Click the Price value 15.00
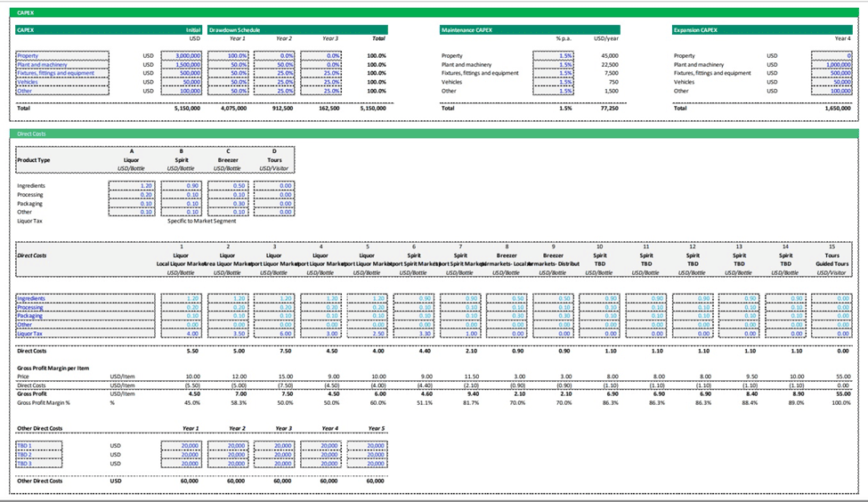Screen dimensions: 868x502 point(286,376)
